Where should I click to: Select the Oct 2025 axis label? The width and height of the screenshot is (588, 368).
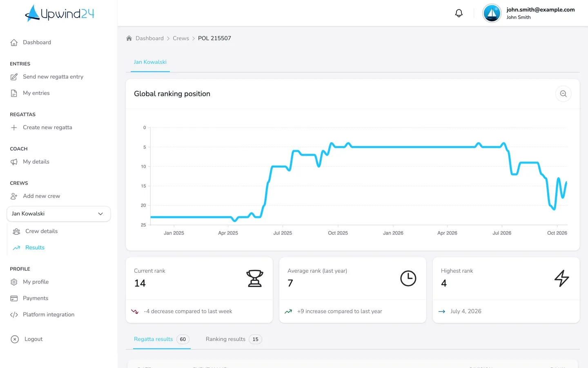338,233
